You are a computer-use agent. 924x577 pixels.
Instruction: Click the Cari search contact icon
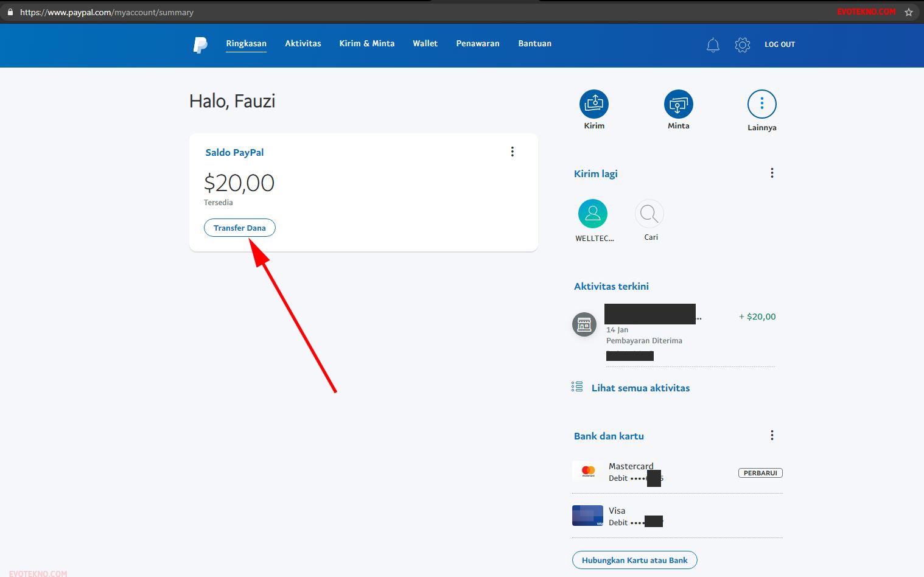coord(649,214)
